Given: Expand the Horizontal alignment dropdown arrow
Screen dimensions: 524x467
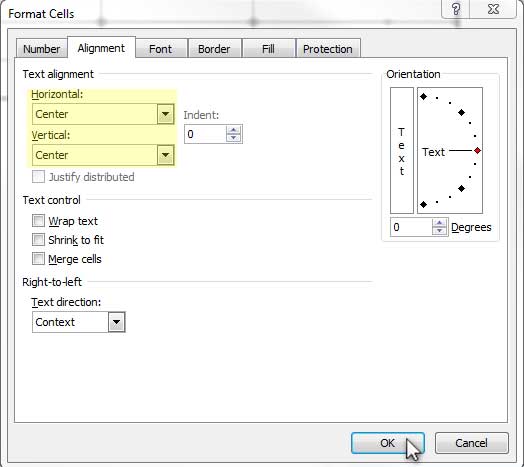Looking at the screenshot, I should pyautogui.click(x=165, y=114).
